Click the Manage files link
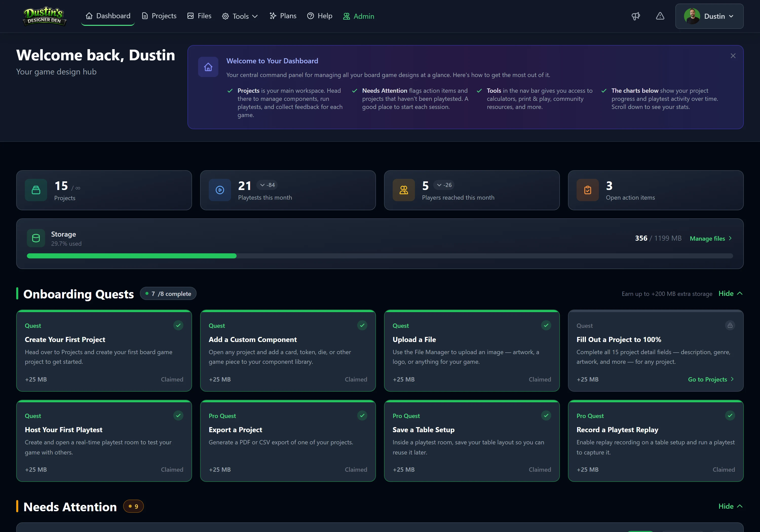 [711, 238]
